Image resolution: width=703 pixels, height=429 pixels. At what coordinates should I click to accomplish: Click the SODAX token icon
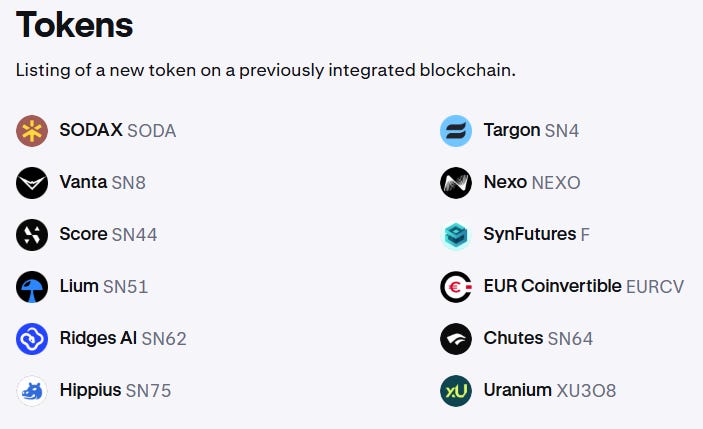32,131
